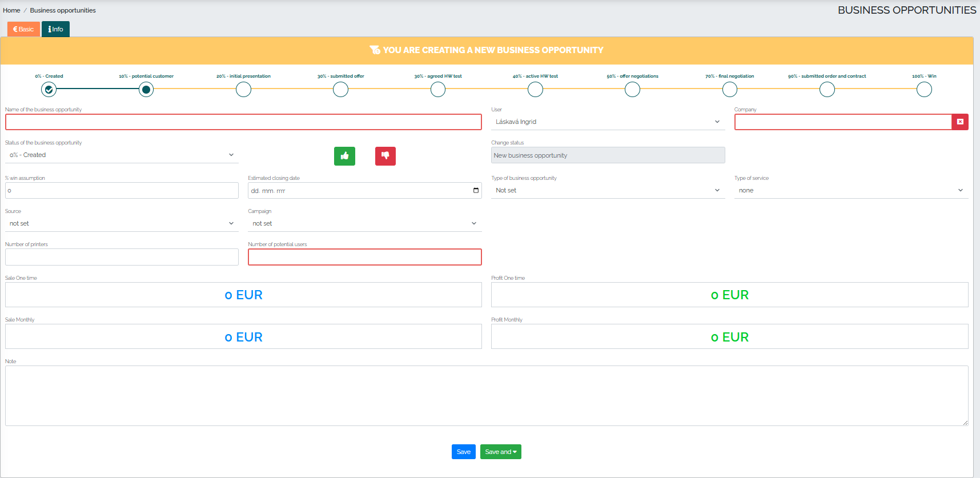980x478 pixels.
Task: Click the blue Save button
Action: [x=464, y=452]
